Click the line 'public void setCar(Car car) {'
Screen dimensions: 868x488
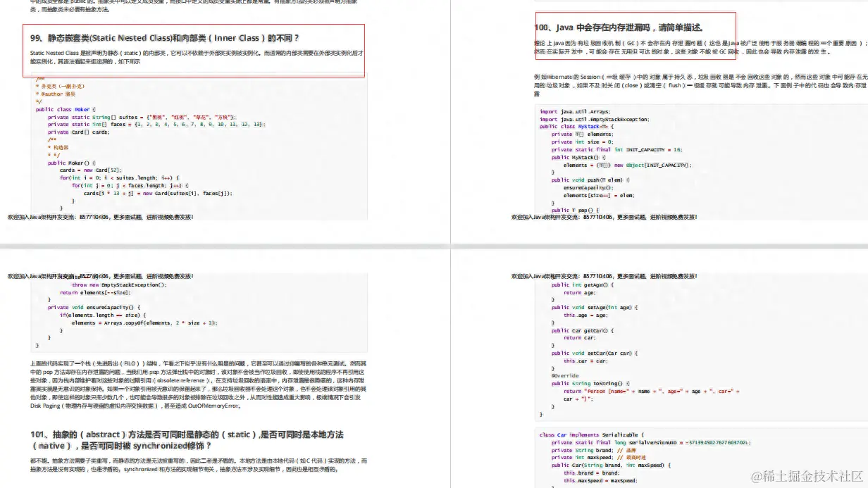coord(594,353)
